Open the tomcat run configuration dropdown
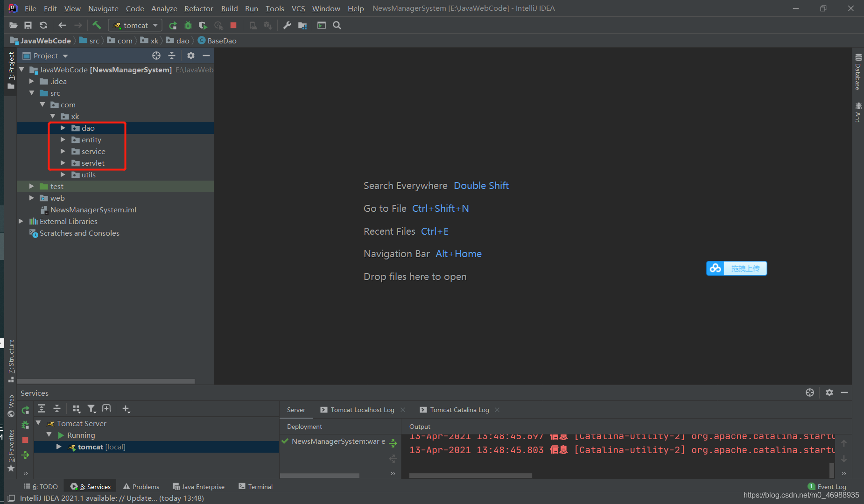Screen dimensions: 864x504 [135, 25]
